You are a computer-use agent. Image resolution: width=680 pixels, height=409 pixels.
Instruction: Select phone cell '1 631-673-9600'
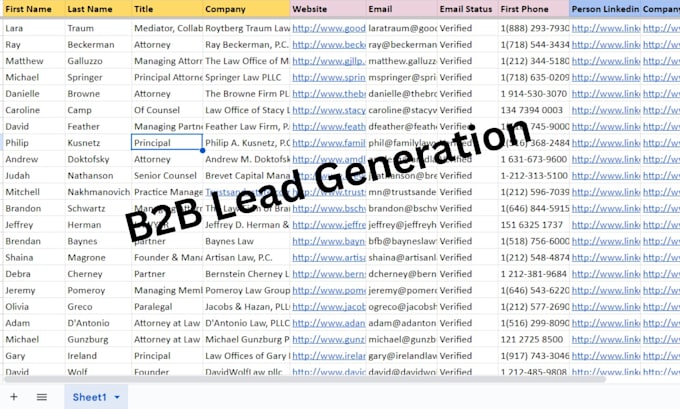coord(534,159)
